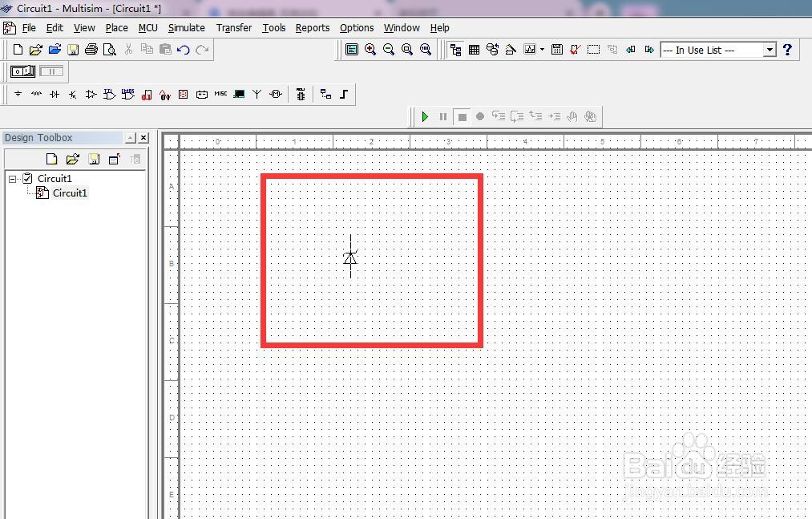
Task: Open Print Preview icon
Action: click(109, 50)
